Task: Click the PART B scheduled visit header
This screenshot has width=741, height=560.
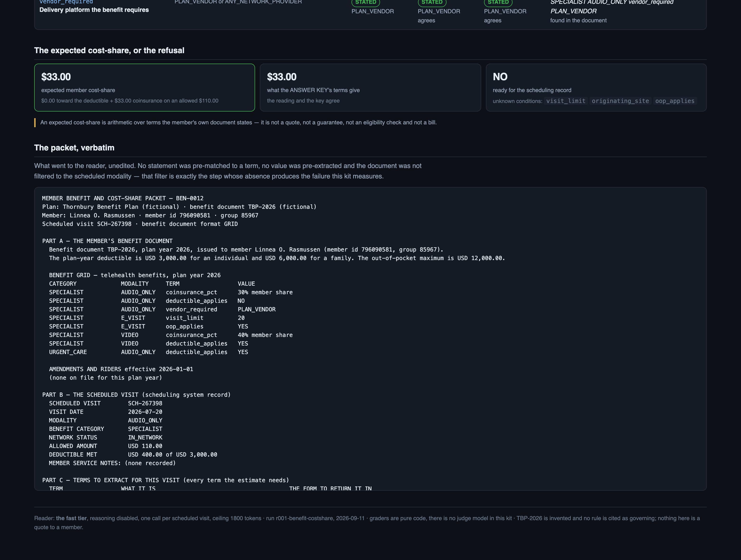Action: 136,395
